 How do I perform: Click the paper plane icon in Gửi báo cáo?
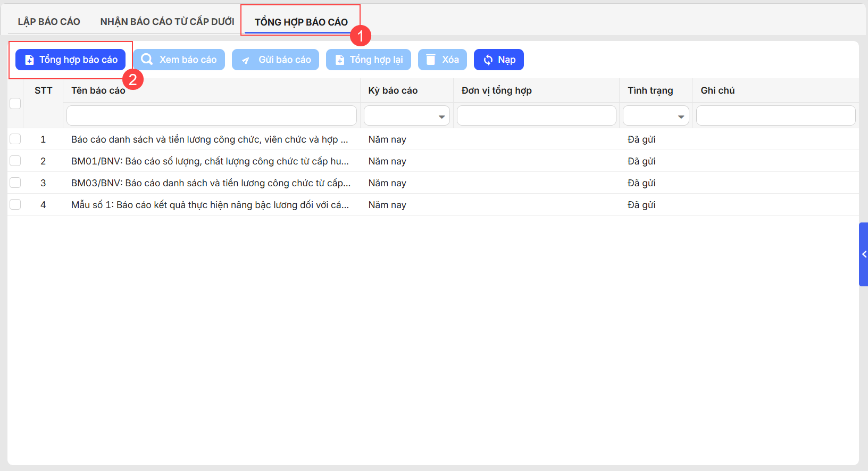tap(245, 60)
